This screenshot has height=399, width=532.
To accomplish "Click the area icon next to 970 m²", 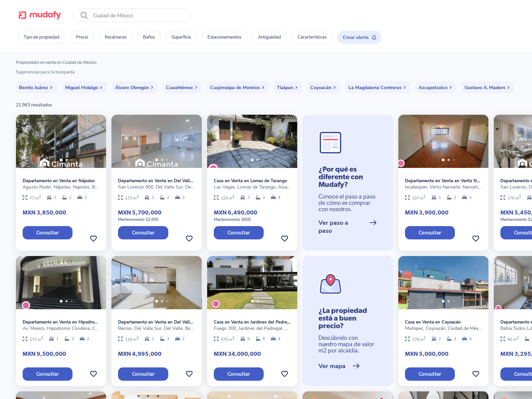I will (x=216, y=339).
